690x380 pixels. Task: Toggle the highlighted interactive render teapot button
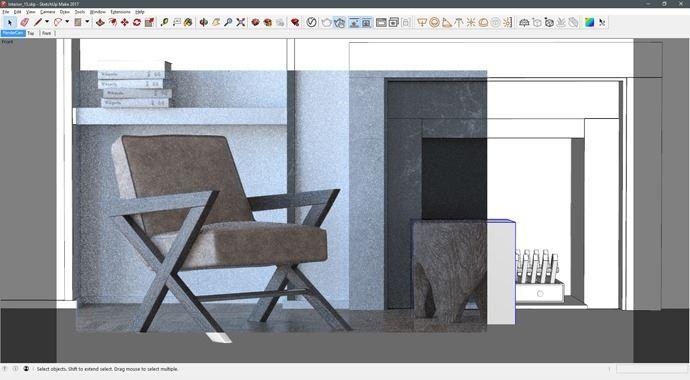coord(339,22)
